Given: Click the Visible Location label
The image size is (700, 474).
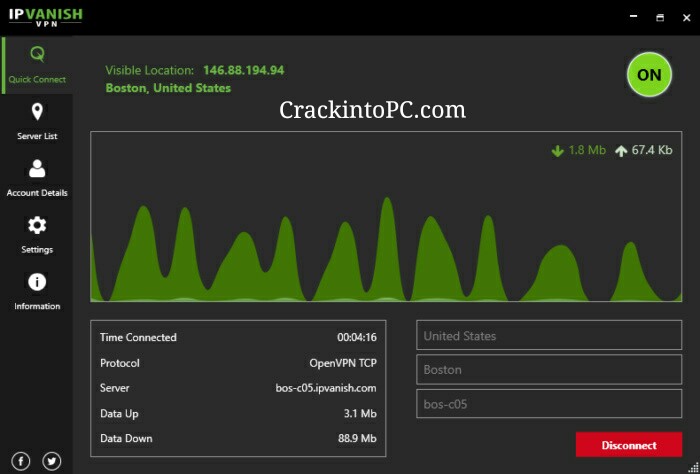Looking at the screenshot, I should click(x=150, y=71).
